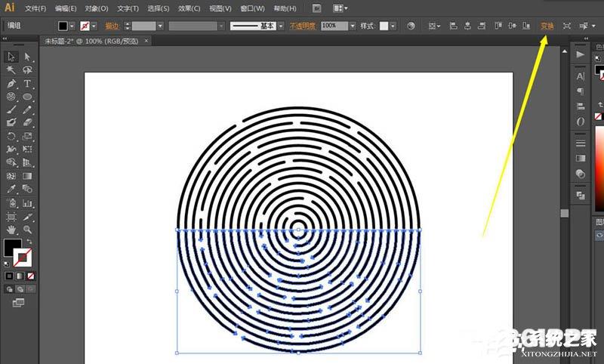604x364 pixels.
Task: Open Change Screen Mode button
Action: coord(18,303)
